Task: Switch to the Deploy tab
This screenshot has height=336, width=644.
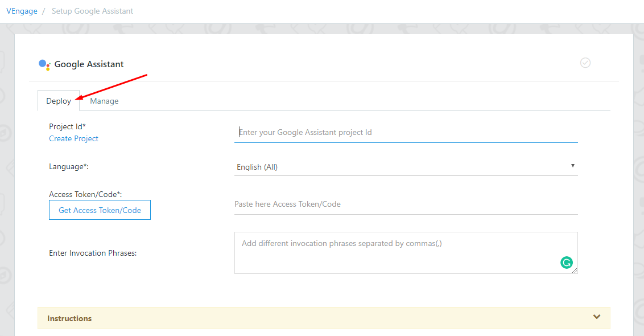Action: (59, 101)
